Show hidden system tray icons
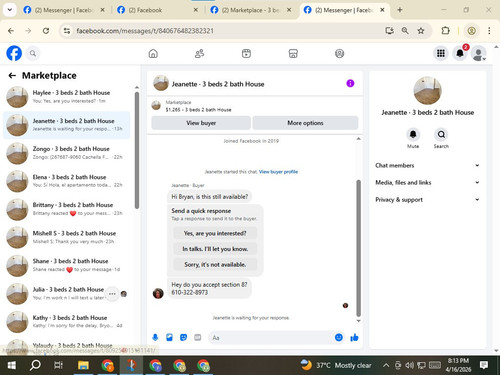Image resolution: width=500 pixels, height=375 pixels. pos(386,365)
